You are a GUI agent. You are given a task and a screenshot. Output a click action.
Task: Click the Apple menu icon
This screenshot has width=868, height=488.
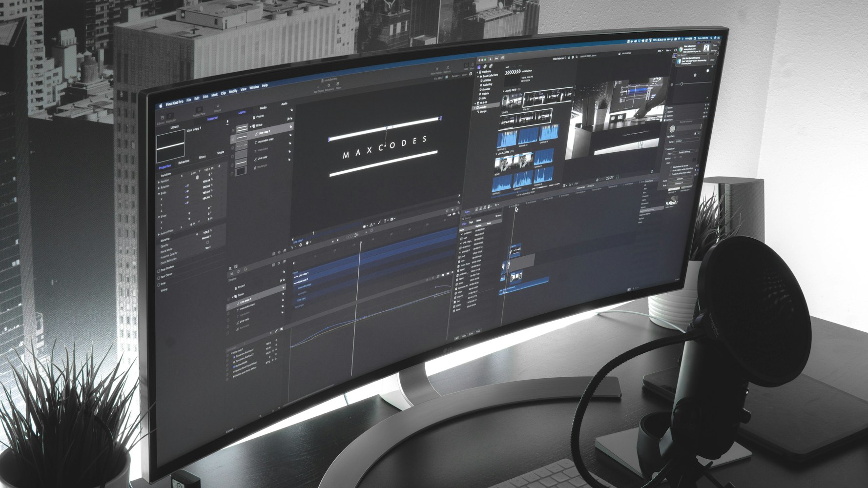click(160, 105)
